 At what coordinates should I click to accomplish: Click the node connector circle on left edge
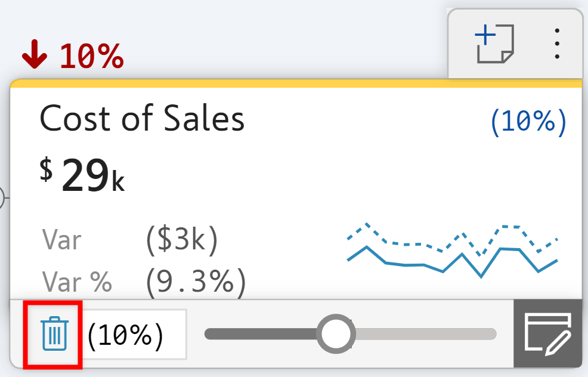[2, 197]
